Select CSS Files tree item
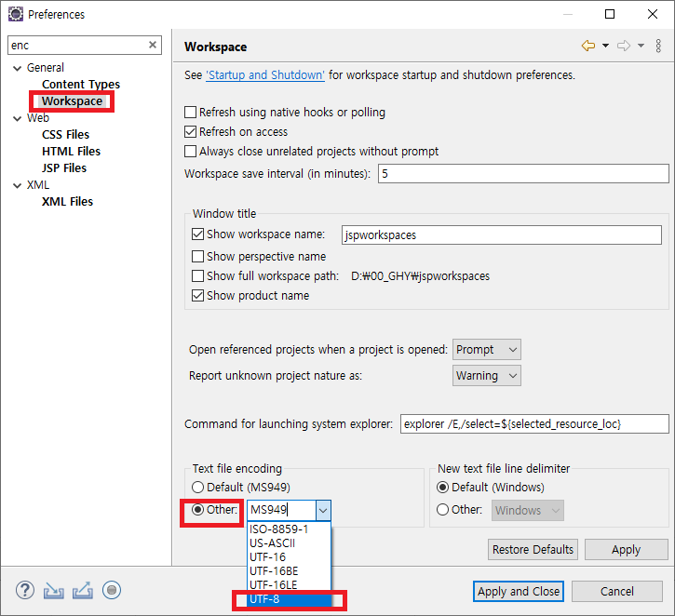 pos(65,135)
